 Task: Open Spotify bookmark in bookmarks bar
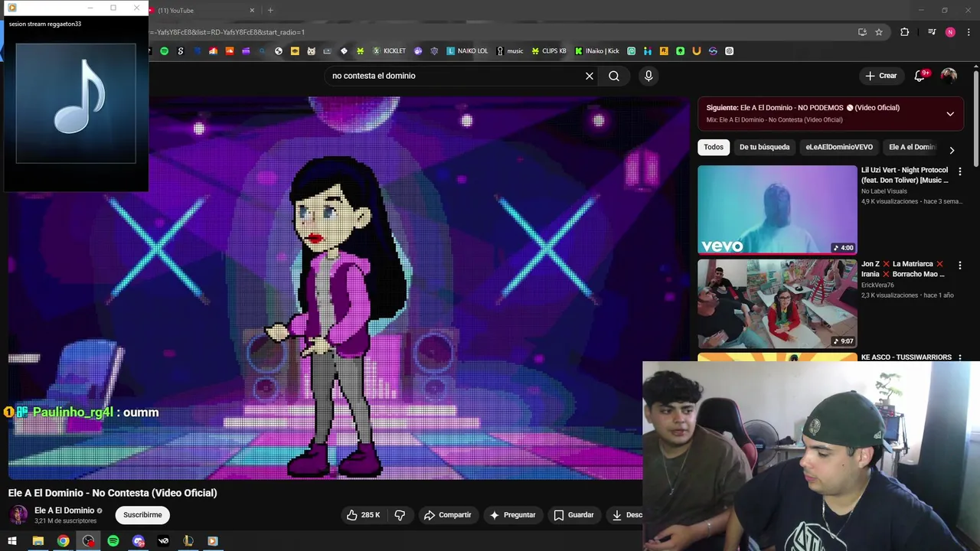click(164, 51)
